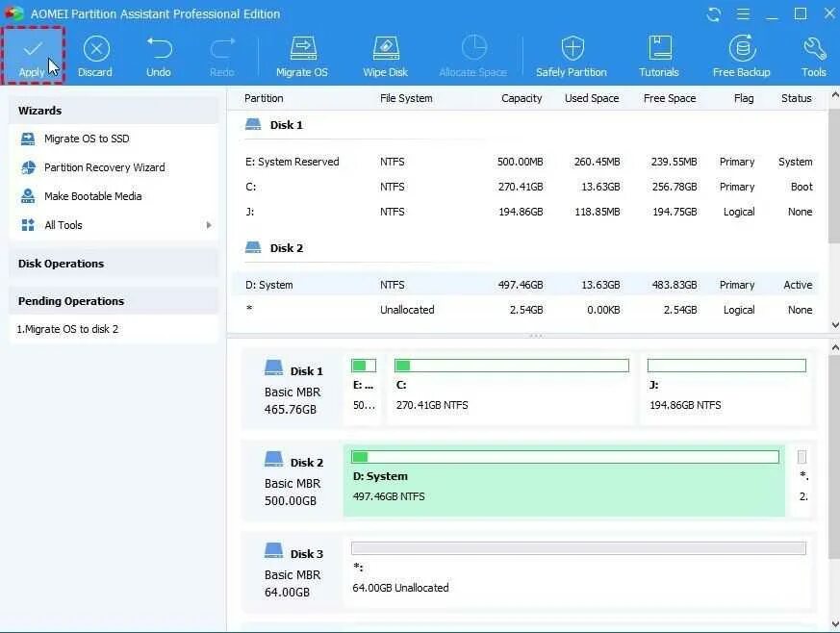The width and height of the screenshot is (840, 633).
Task: Collapse the Pending Operations section
Action: (70, 300)
